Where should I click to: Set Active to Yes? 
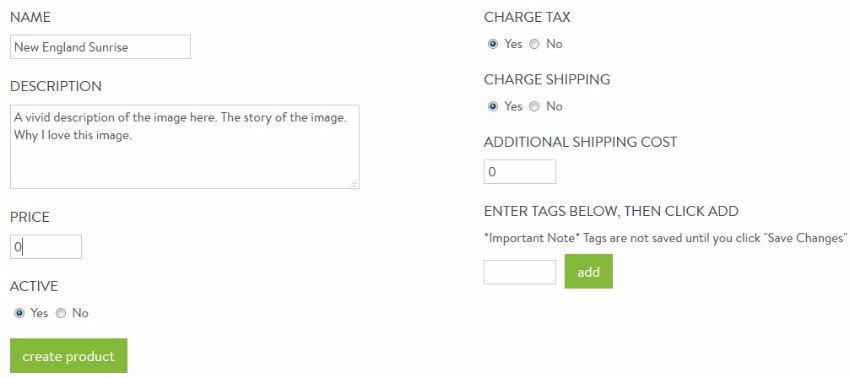[19, 313]
